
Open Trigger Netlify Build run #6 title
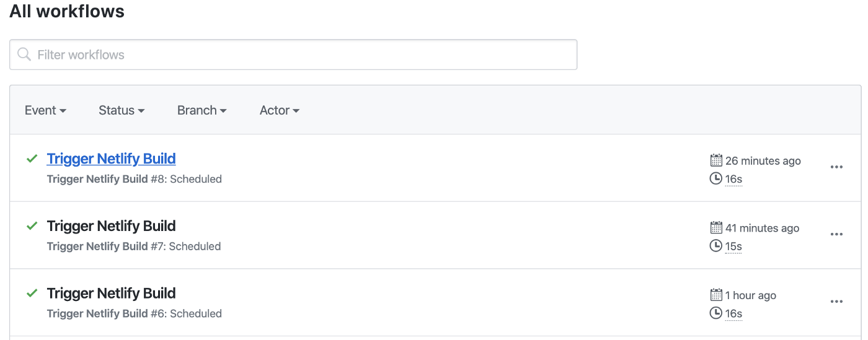111,294
